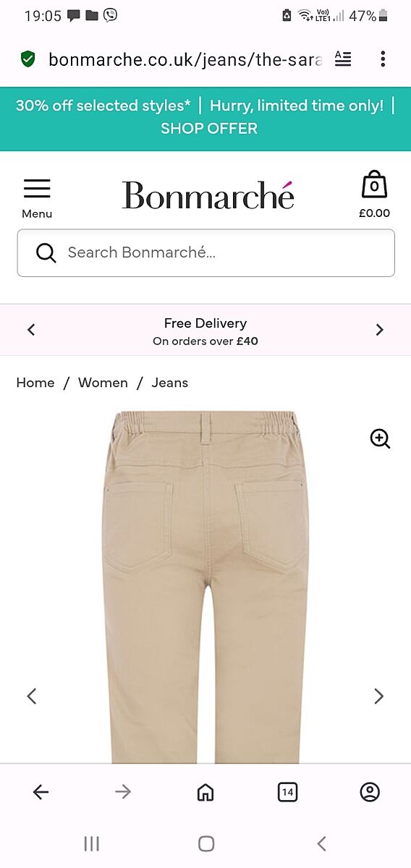Tap the SHOP OFFER promotion banner
Viewport: 411px width, 868px height.
(x=209, y=129)
